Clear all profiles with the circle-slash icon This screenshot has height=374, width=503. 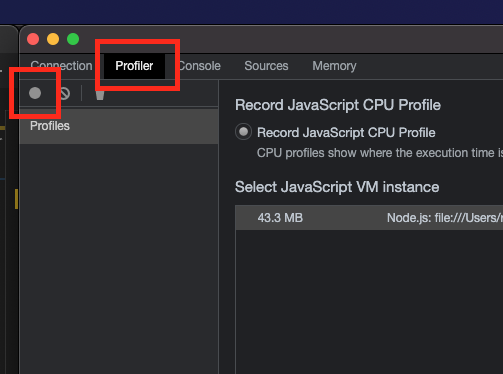[64, 93]
